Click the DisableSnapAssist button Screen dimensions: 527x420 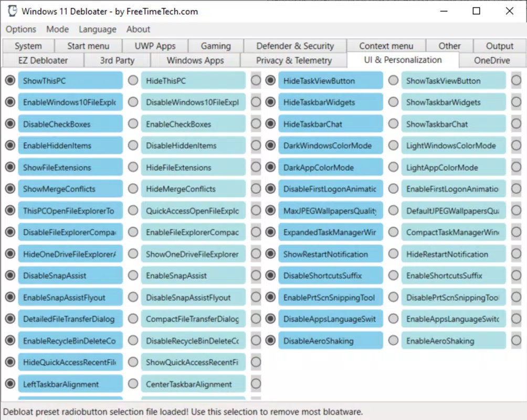(x=70, y=276)
